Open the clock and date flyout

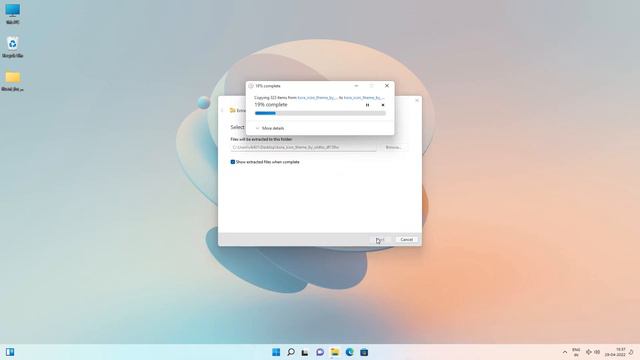tap(616, 352)
